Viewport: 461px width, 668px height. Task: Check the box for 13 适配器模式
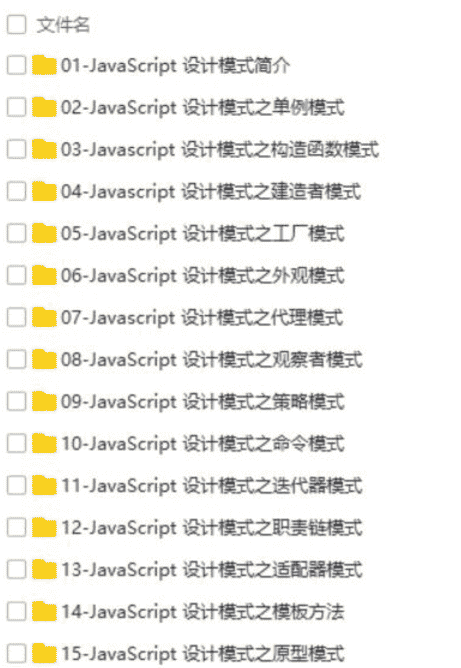click(x=17, y=570)
